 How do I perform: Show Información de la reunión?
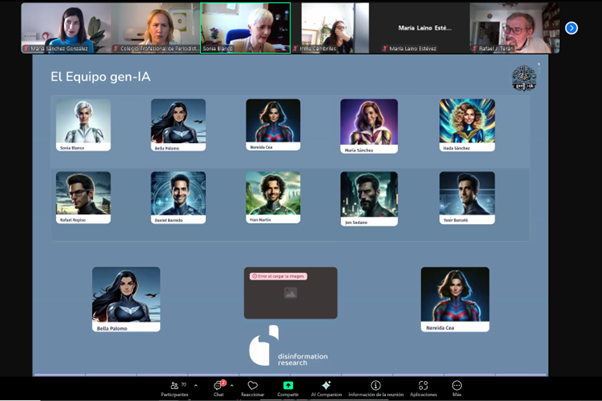375,386
